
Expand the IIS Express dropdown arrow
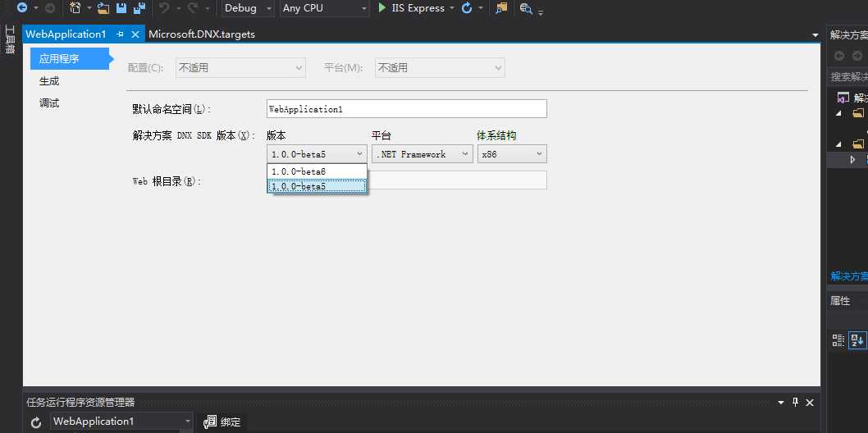click(x=452, y=8)
